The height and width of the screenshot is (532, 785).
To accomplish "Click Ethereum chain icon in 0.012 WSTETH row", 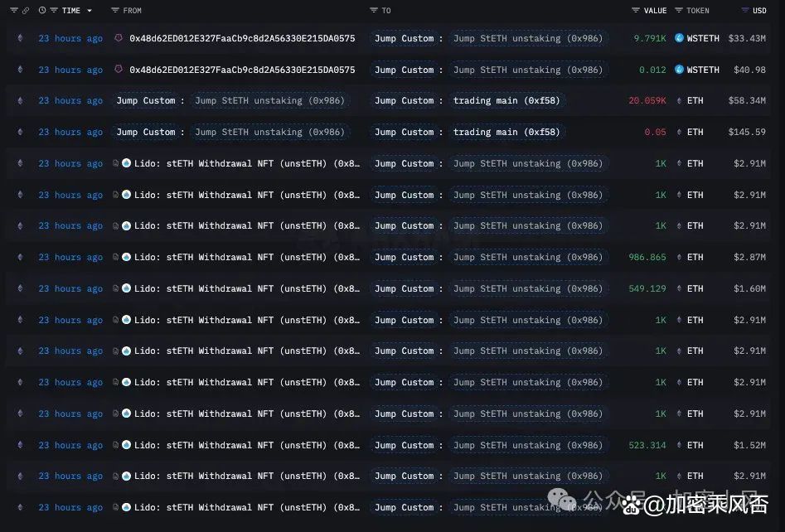I will point(20,70).
